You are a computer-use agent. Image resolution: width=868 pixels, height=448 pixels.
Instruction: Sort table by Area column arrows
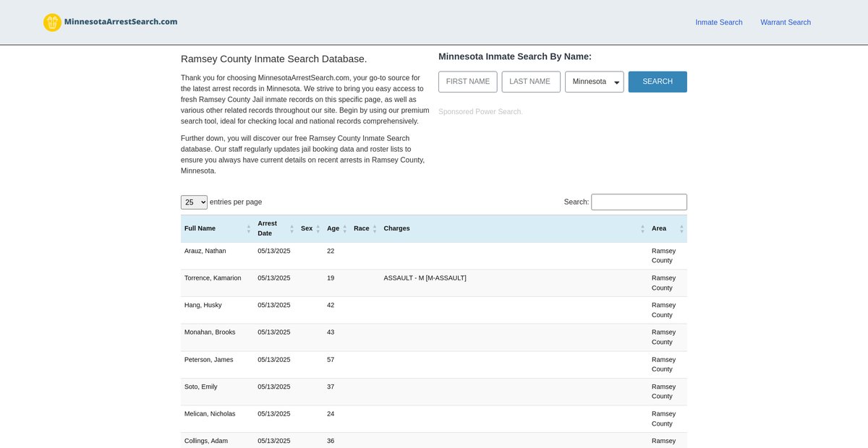tap(681, 228)
